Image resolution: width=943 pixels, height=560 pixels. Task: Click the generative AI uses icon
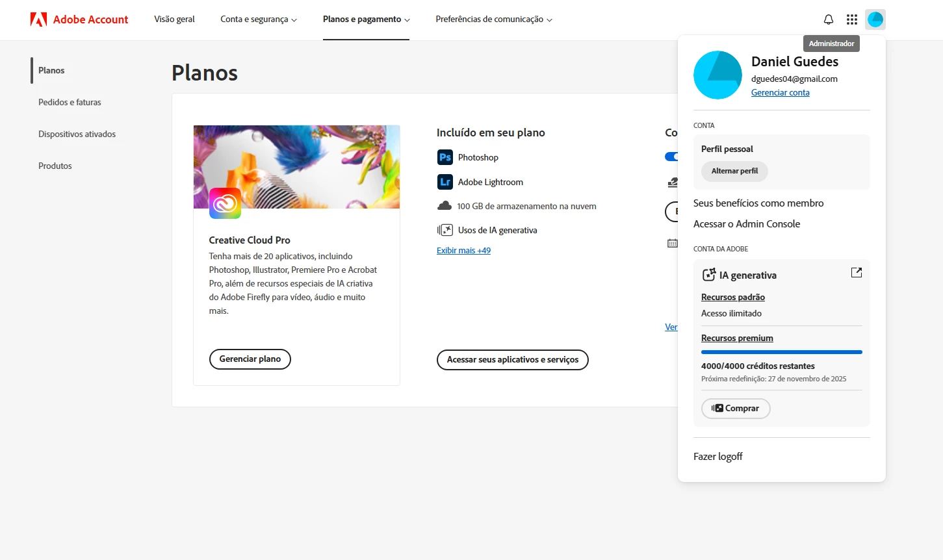(445, 230)
